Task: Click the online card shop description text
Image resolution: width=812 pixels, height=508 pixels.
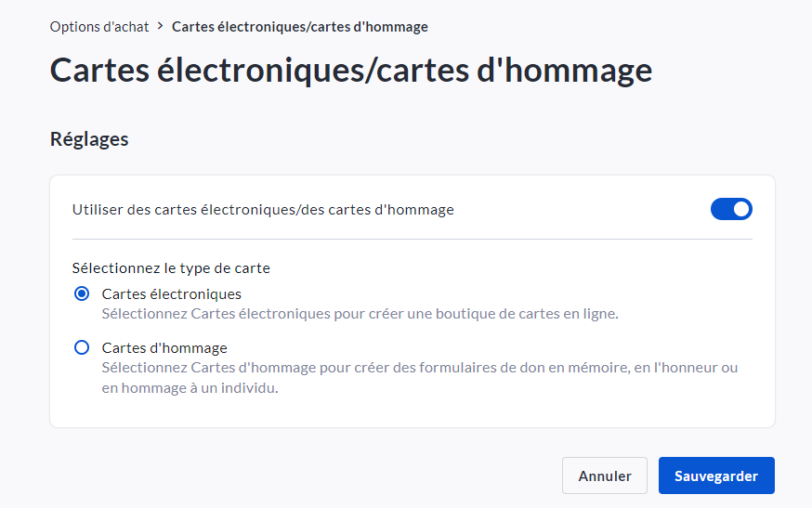Action: click(x=360, y=314)
